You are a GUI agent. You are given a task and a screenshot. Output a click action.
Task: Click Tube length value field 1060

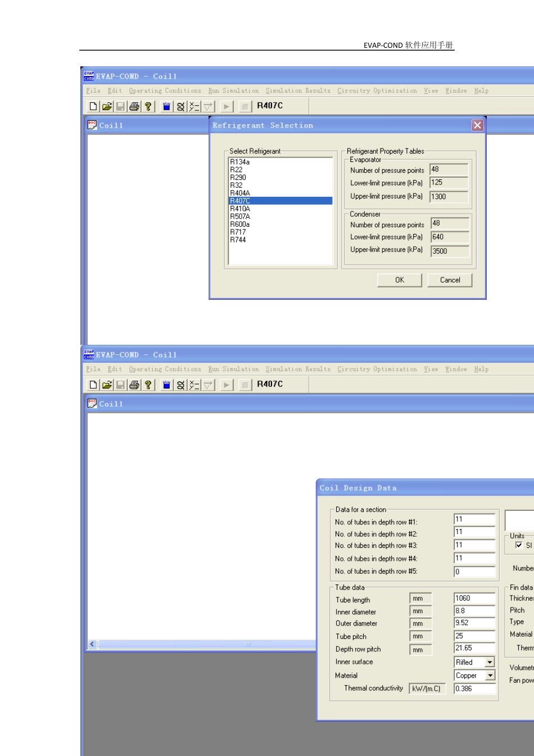coord(475,598)
